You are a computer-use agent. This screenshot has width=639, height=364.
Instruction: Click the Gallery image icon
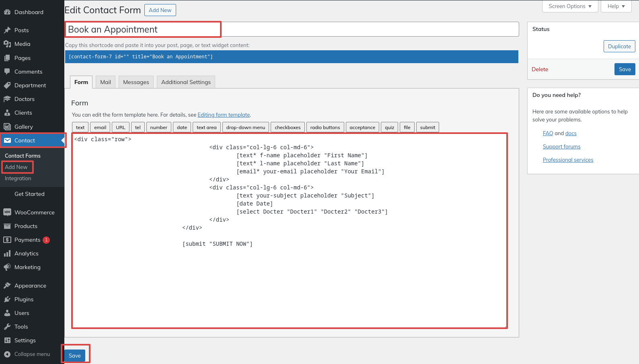[7, 127]
